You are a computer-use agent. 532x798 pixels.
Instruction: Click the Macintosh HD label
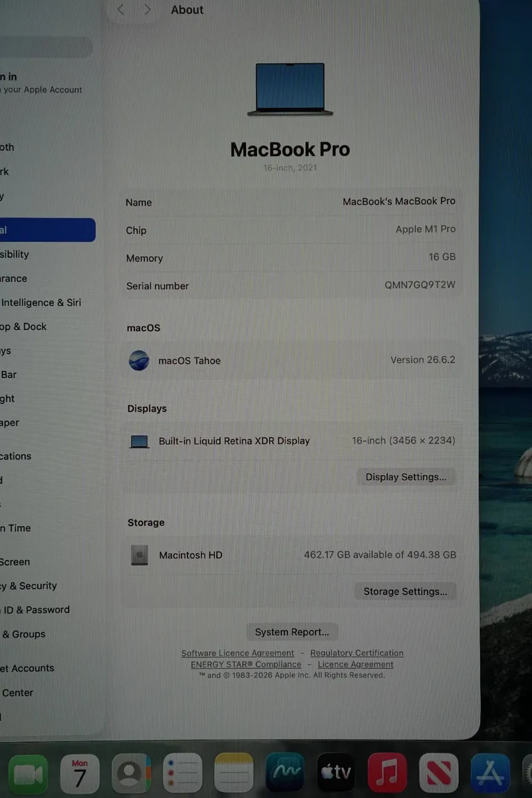(x=191, y=555)
